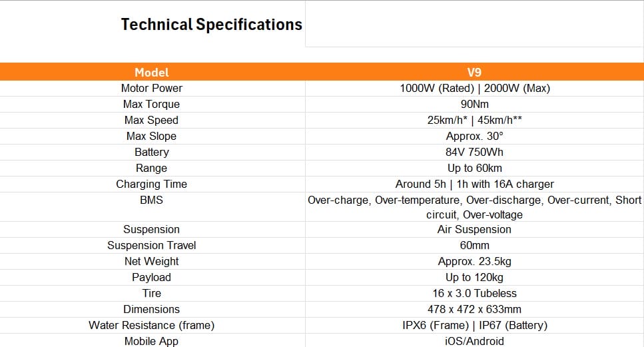Select the 478 x 472 x 633mm dimensions cell
The height and width of the screenshot is (347, 644).
(x=474, y=309)
